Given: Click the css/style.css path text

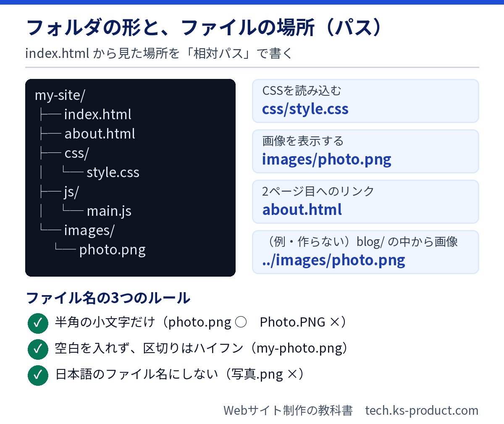Looking at the screenshot, I should (305, 109).
